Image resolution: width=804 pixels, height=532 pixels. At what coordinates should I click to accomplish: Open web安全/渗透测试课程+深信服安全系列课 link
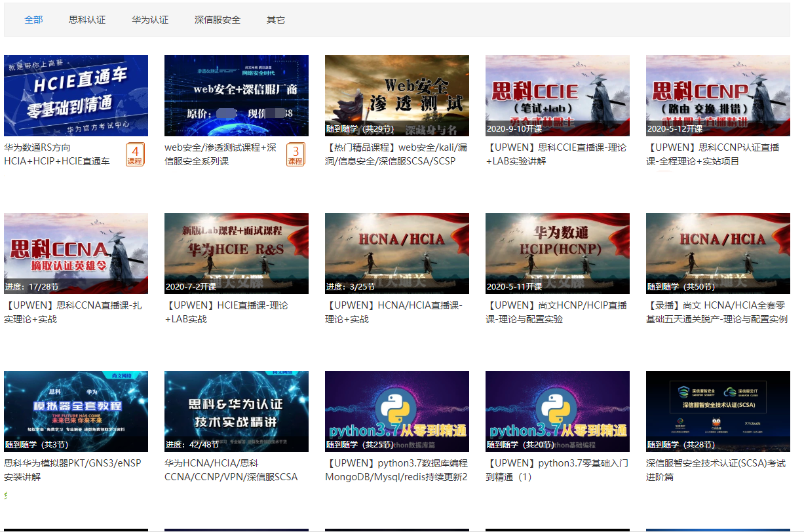coord(220,155)
